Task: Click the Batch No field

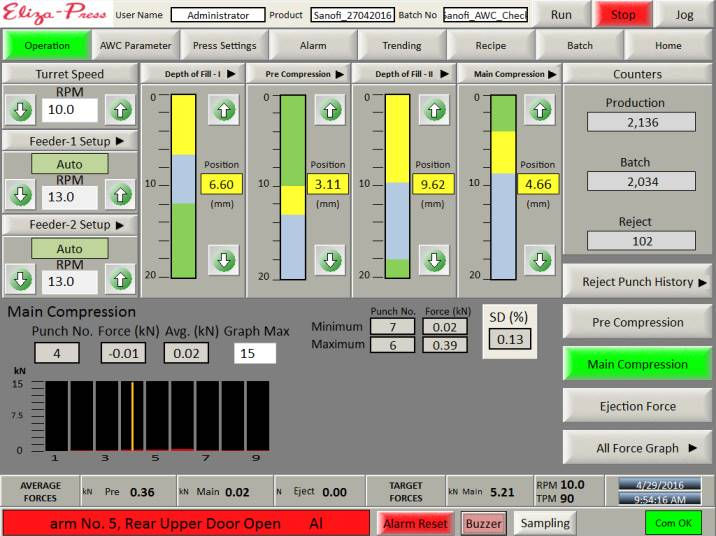Action: (485, 15)
